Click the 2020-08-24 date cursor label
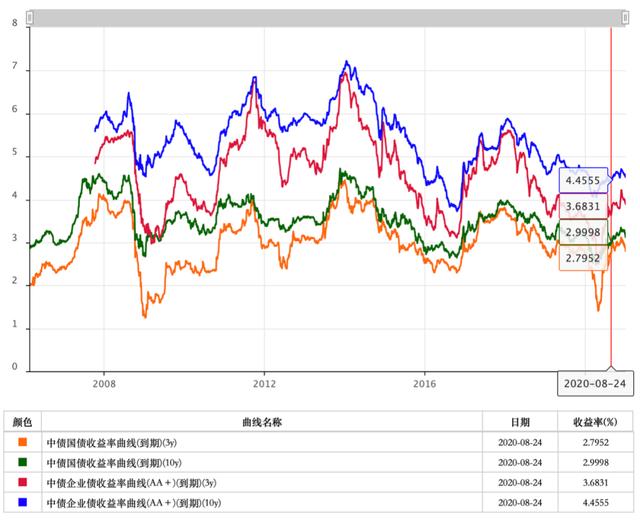The height and width of the screenshot is (520, 640). (595, 384)
